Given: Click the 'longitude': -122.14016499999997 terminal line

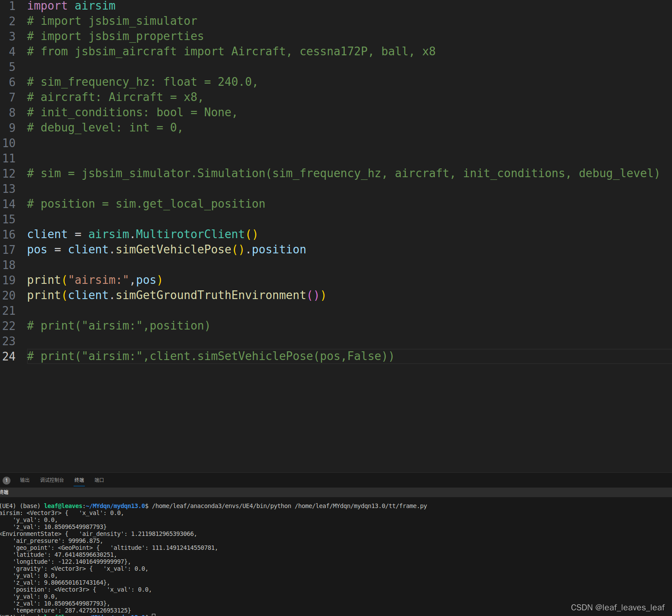Looking at the screenshot, I should 72,562.
